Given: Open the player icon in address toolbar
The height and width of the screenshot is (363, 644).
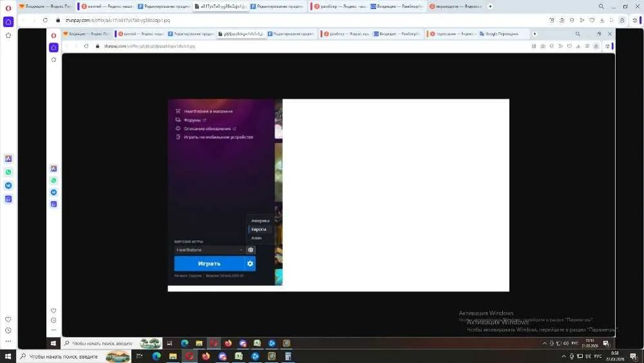Looking at the screenshot, I should pyautogui.click(x=582, y=20).
